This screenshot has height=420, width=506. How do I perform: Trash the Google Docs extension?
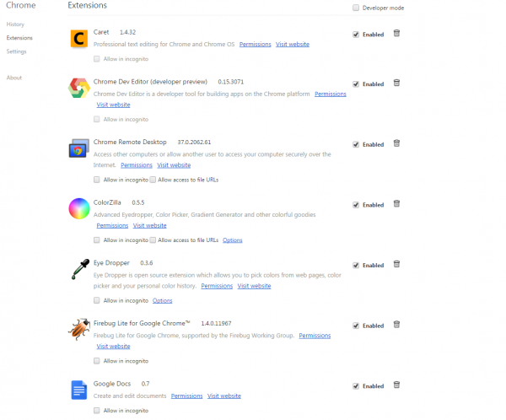[396, 385]
